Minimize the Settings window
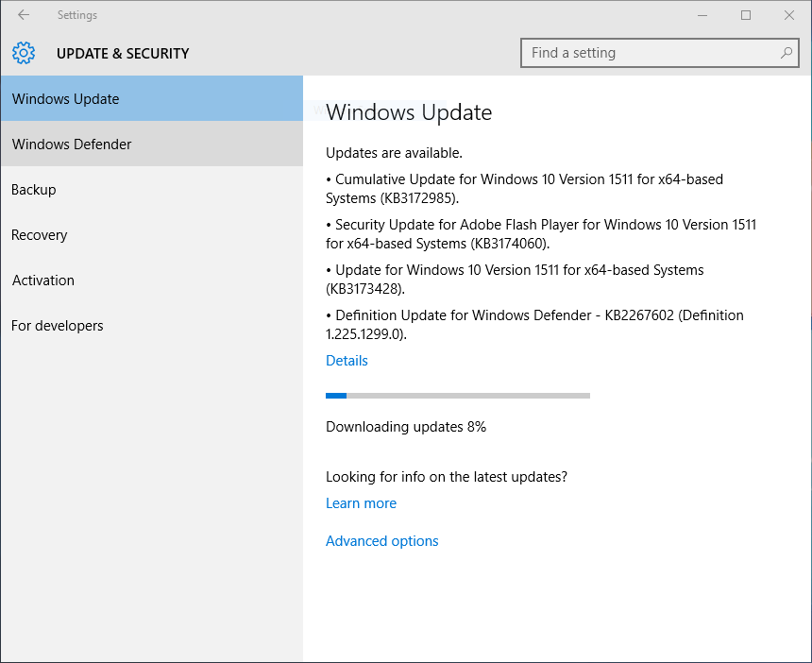Viewport: 812px width, 663px height. click(702, 15)
